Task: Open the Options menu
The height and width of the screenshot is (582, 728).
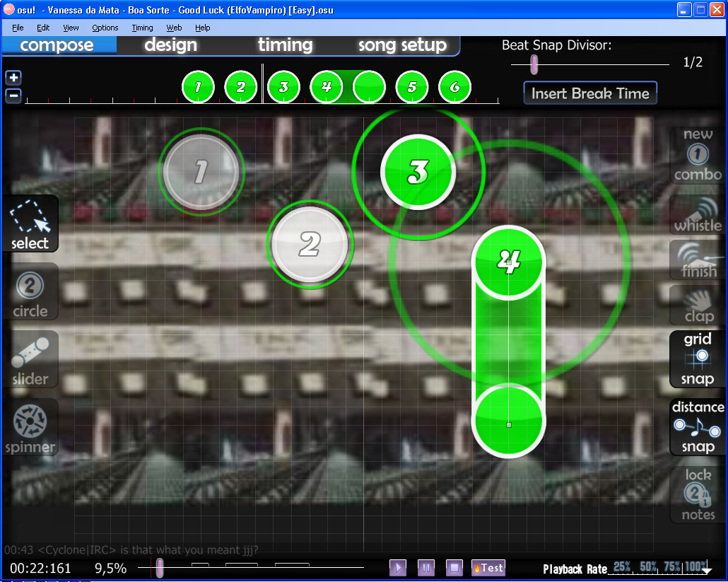Action: (105, 28)
